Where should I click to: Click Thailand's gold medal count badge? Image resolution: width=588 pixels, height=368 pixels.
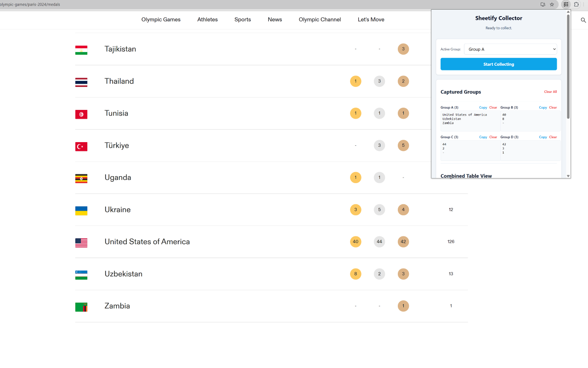click(356, 81)
